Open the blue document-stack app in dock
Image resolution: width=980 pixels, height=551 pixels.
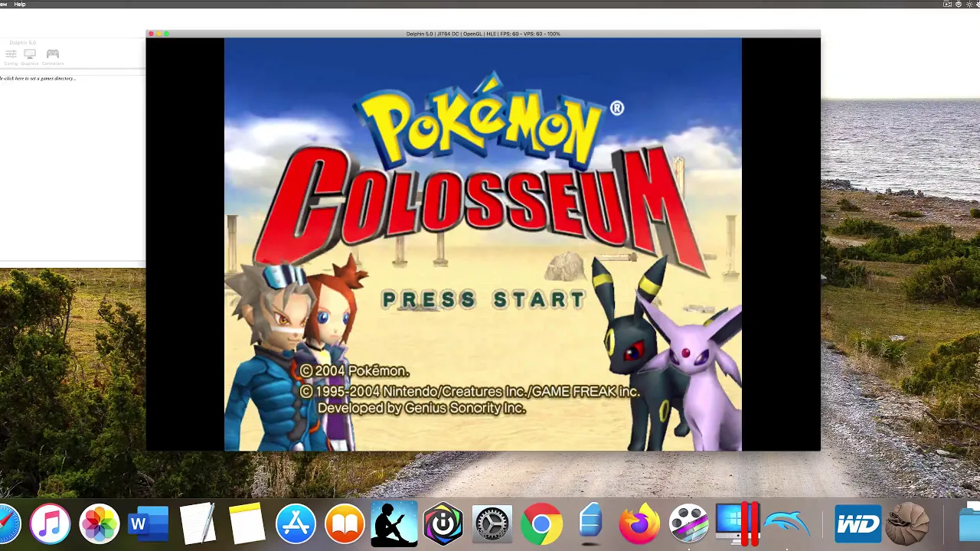click(590, 524)
